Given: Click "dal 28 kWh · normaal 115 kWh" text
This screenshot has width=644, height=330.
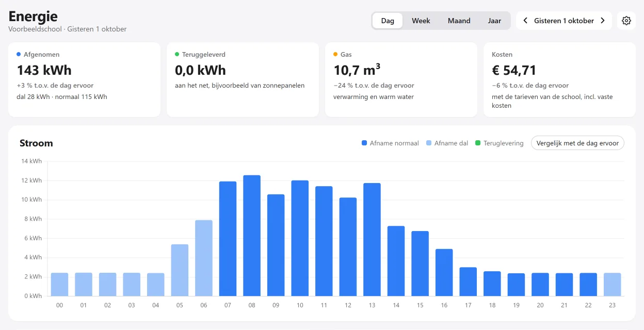Looking at the screenshot, I should (x=62, y=97).
